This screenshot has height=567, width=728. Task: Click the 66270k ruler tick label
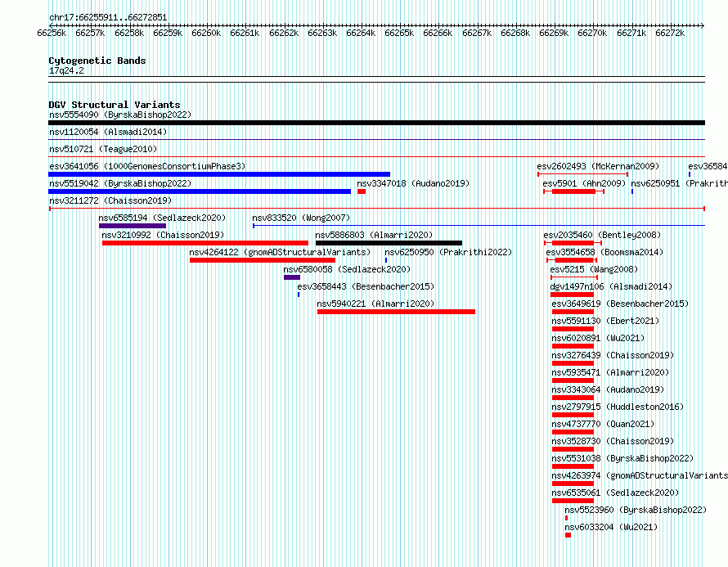point(592,33)
